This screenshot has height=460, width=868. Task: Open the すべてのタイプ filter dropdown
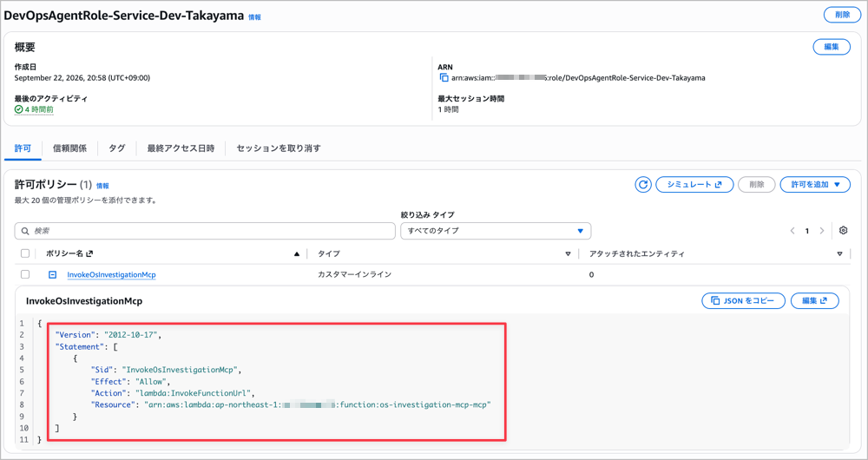(496, 231)
